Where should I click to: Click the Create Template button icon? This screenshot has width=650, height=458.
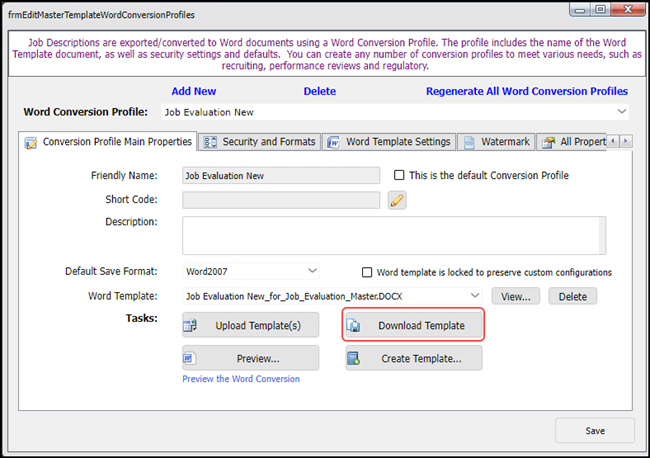point(354,359)
